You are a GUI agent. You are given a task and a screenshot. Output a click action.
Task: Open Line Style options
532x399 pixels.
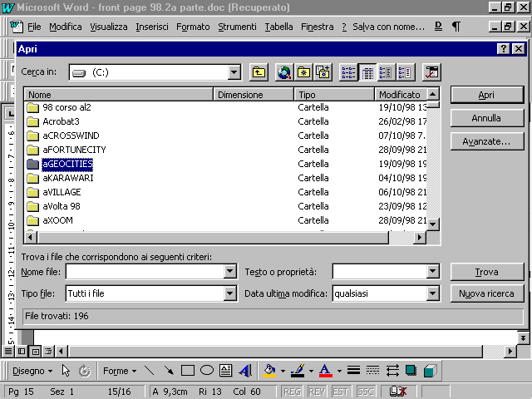click(353, 371)
